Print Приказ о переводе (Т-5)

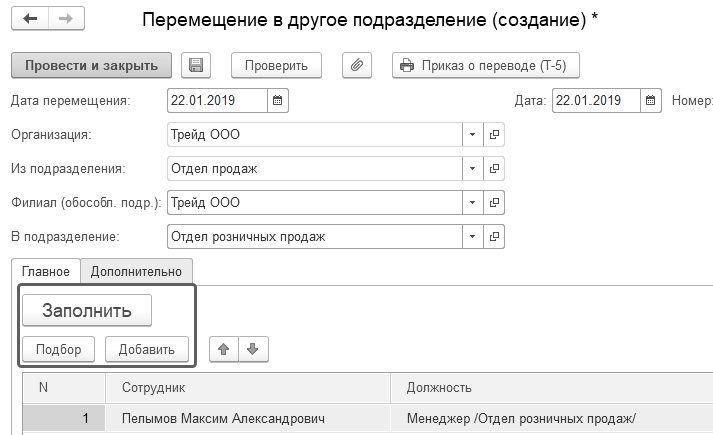[x=485, y=66]
